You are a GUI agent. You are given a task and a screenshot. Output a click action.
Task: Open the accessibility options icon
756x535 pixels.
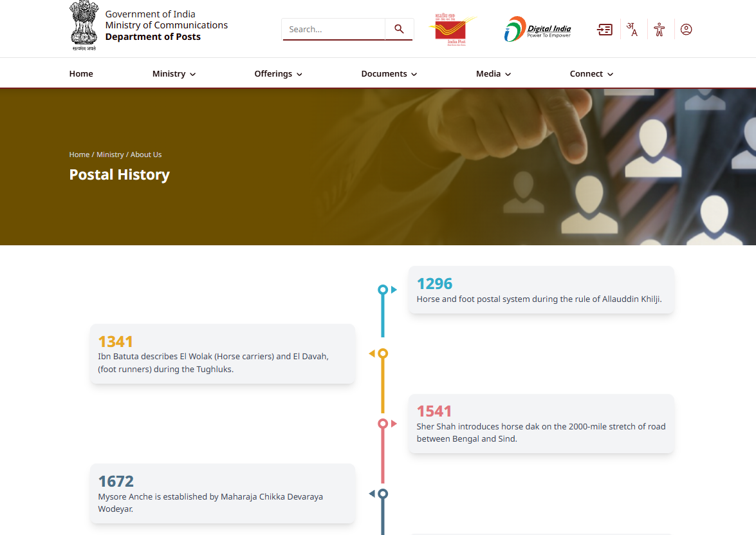(659, 30)
